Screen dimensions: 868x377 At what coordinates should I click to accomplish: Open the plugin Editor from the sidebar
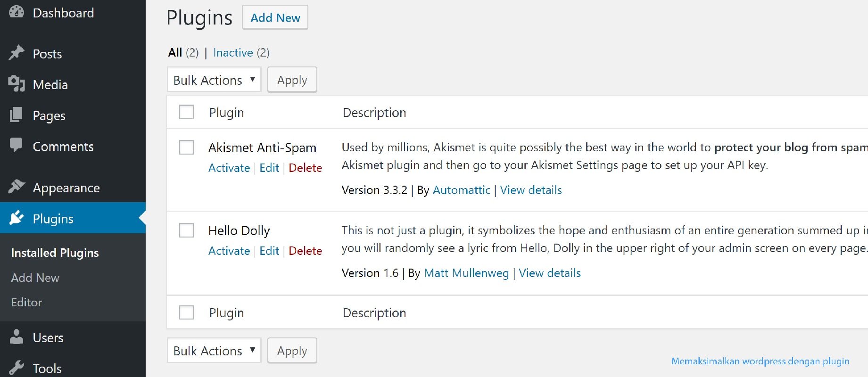pyautogui.click(x=26, y=302)
